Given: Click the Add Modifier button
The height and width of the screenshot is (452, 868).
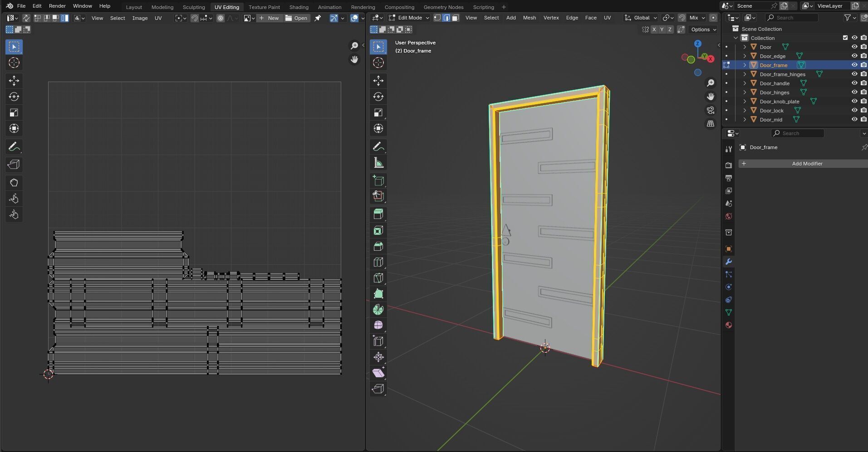Looking at the screenshot, I should click(x=803, y=164).
